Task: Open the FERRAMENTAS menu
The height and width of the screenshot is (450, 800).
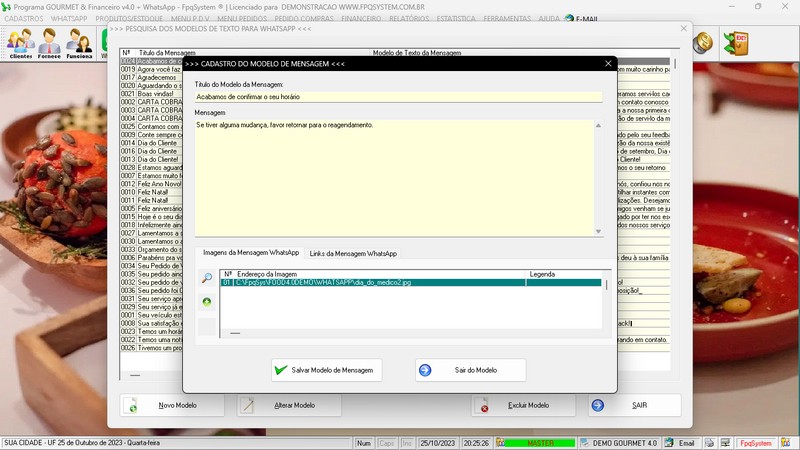Action: coord(507,19)
